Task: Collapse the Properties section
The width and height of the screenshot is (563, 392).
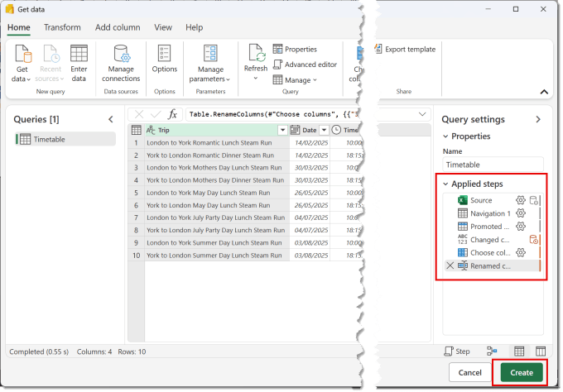Action: [x=445, y=136]
